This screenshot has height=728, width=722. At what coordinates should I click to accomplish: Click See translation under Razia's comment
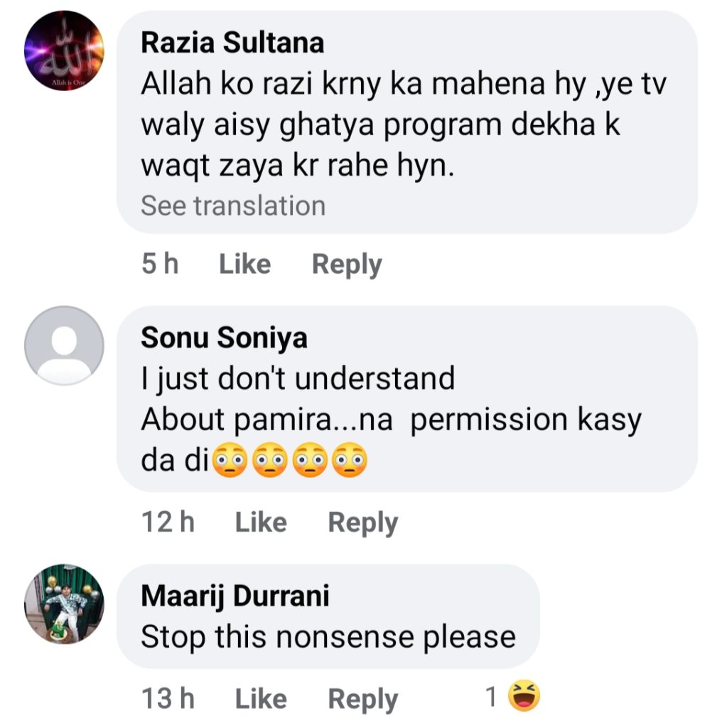tap(232, 205)
